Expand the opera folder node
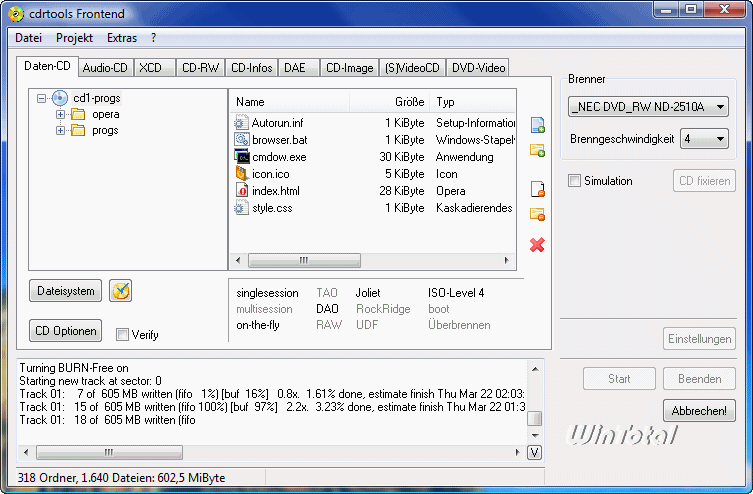This screenshot has height=494, width=753. [x=60, y=114]
